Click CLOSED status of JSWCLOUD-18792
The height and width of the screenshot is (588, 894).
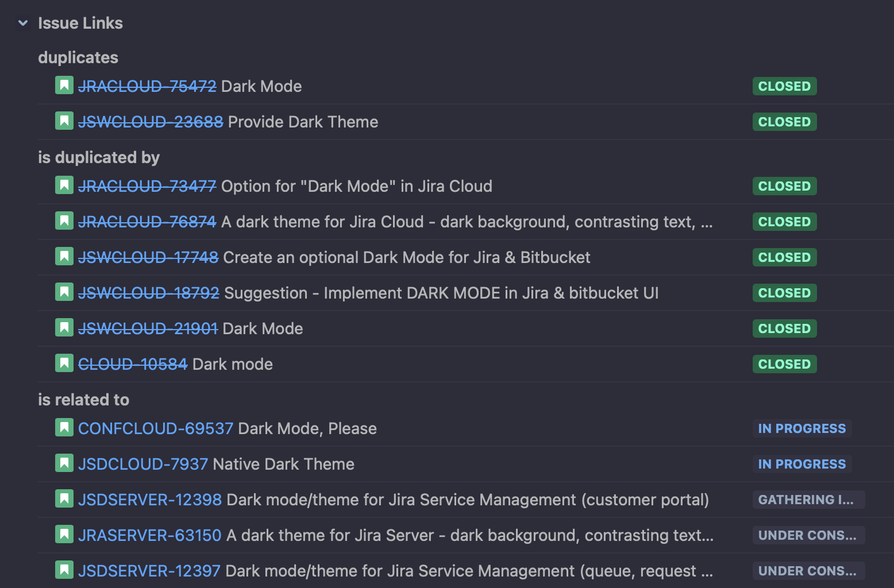pos(784,293)
